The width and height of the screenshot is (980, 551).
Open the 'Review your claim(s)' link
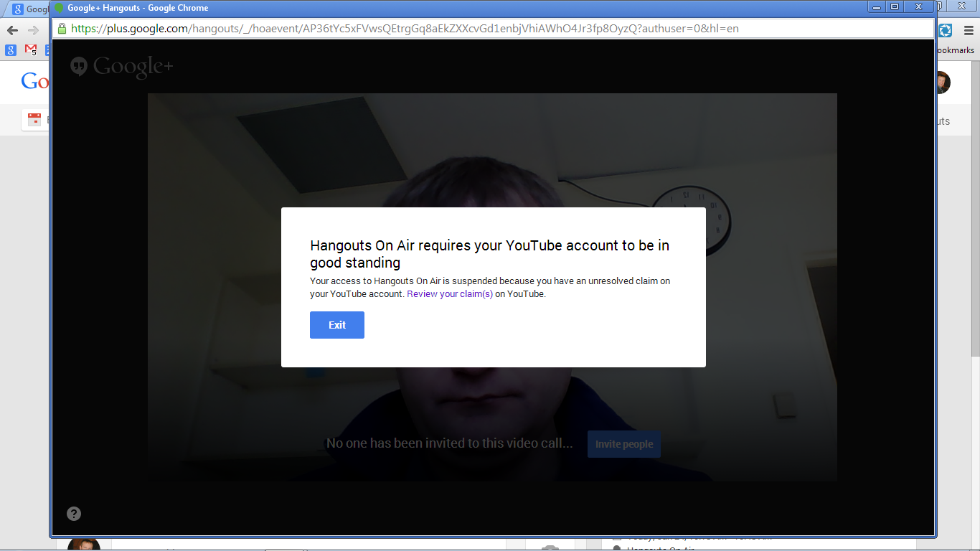(450, 294)
